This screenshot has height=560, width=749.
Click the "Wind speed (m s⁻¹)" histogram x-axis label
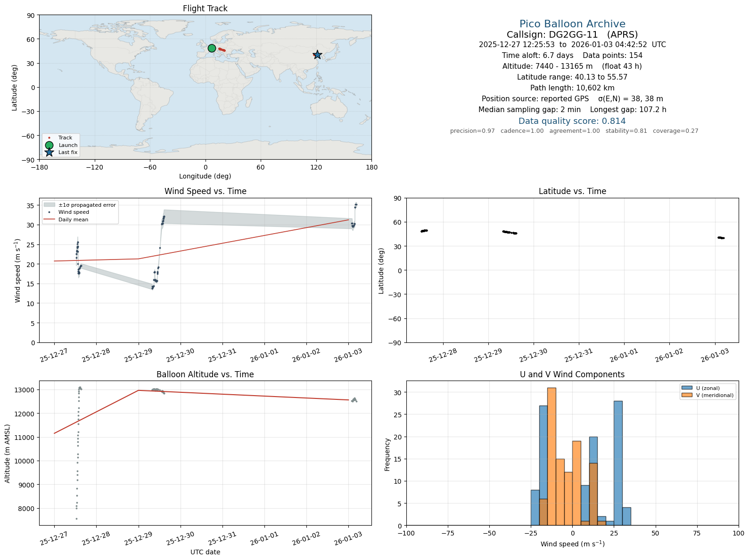(x=572, y=544)
